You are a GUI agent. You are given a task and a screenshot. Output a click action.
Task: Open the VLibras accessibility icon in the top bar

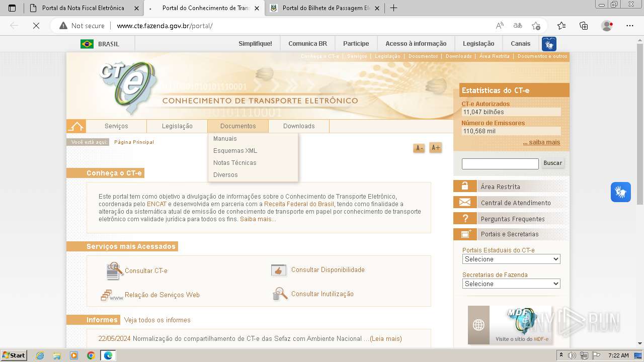549,44
